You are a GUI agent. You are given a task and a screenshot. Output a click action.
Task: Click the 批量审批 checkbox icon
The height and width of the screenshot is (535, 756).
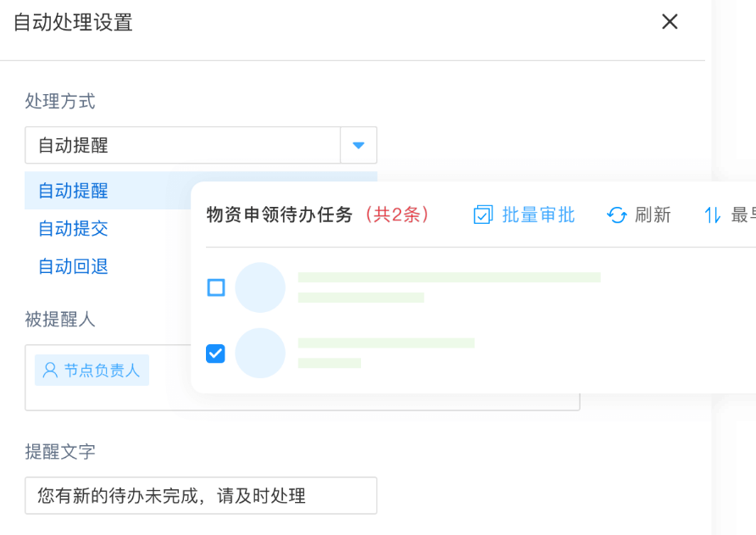click(x=482, y=215)
